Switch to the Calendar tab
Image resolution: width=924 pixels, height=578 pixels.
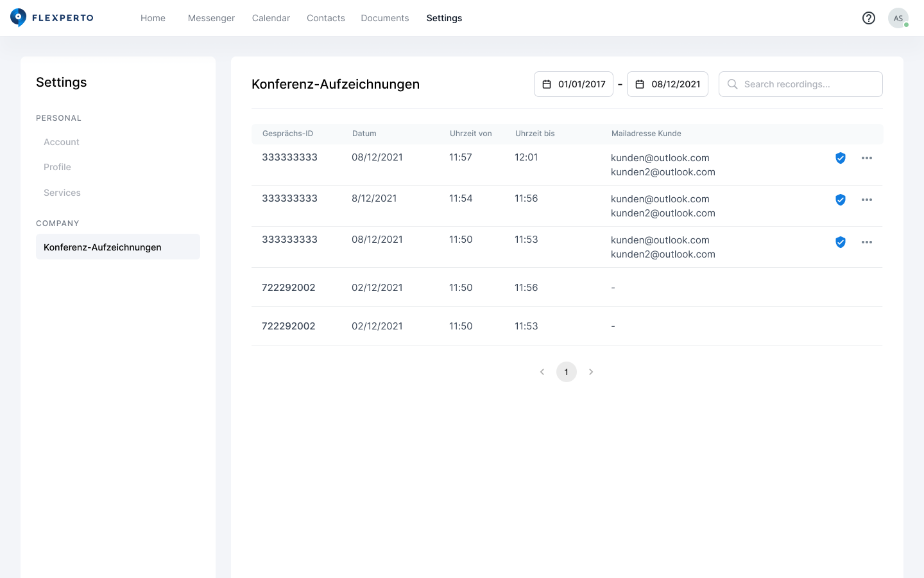271,18
